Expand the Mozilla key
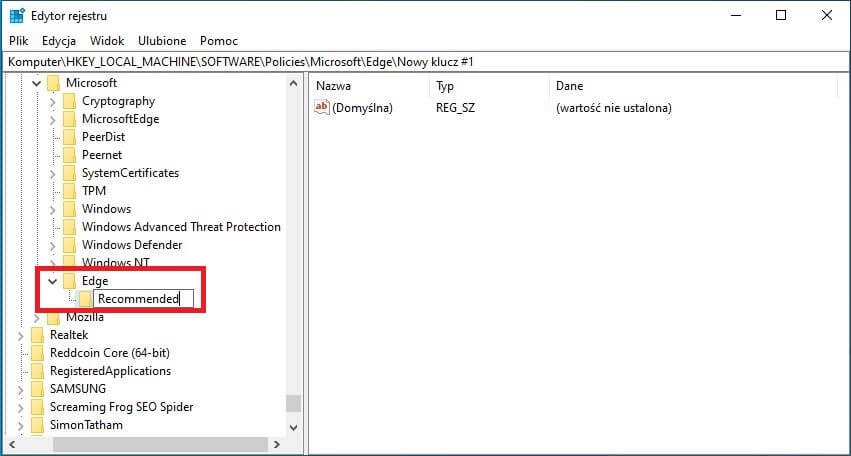Viewport: 851px width, 456px height. point(37,318)
